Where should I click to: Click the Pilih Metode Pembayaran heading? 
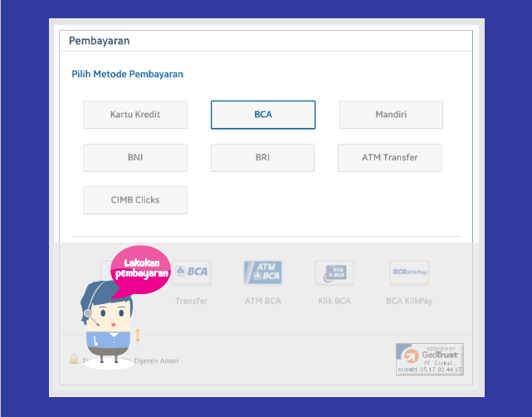click(127, 74)
